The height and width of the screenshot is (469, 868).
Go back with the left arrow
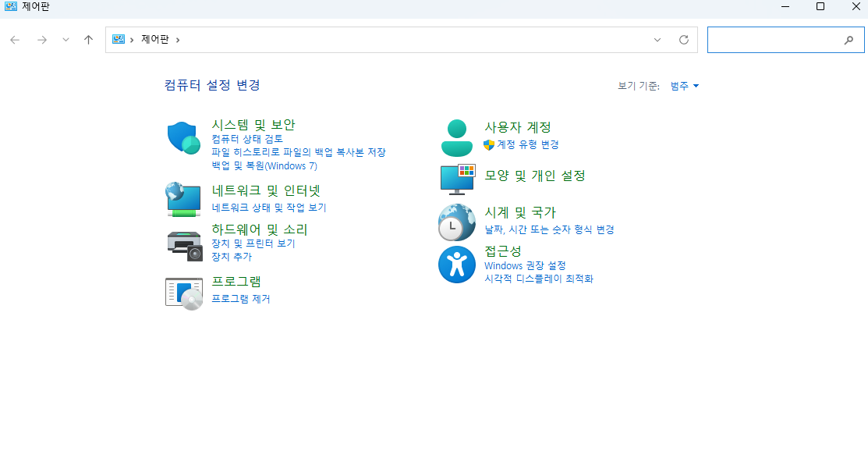tap(15, 40)
